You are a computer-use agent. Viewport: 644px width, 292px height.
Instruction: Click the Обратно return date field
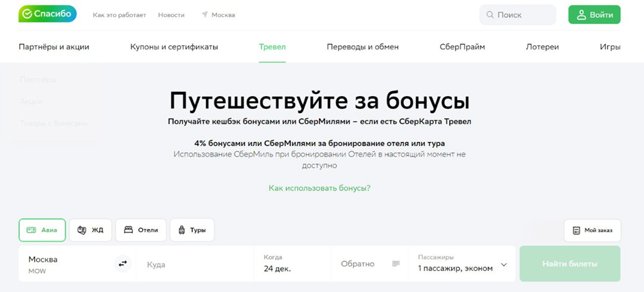tap(370, 264)
